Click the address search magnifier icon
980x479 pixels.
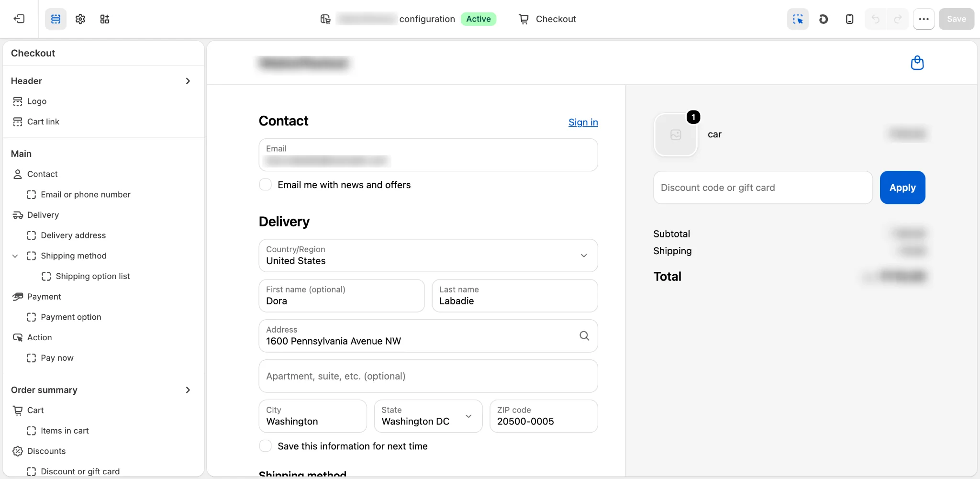[x=584, y=336]
